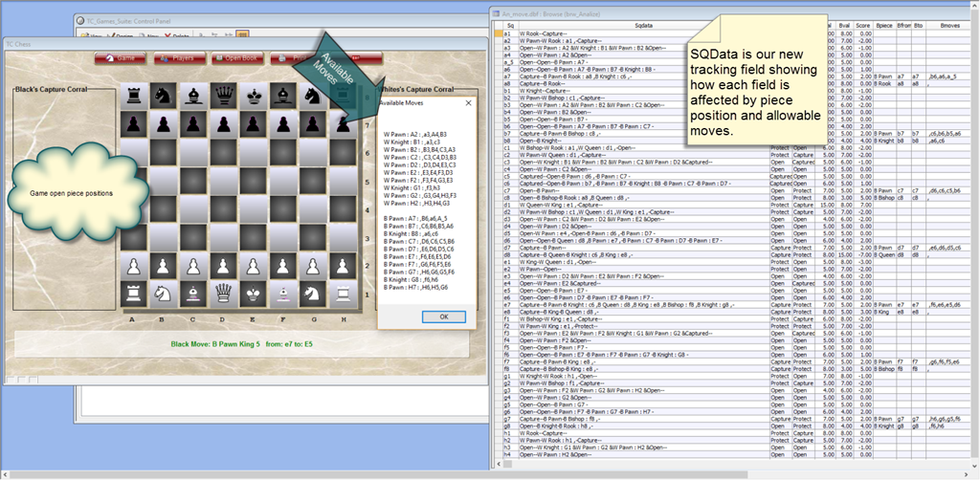
Task: Click the white knight on B1
Action: click(166, 291)
